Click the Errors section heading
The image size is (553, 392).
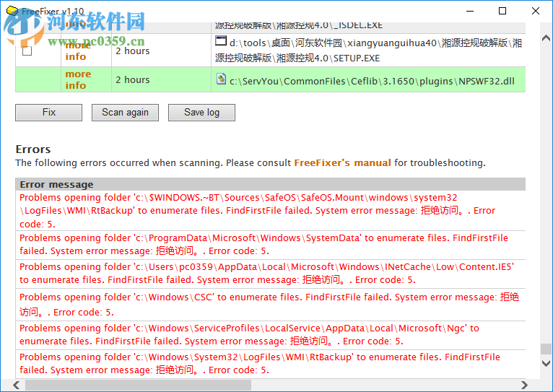click(x=33, y=149)
